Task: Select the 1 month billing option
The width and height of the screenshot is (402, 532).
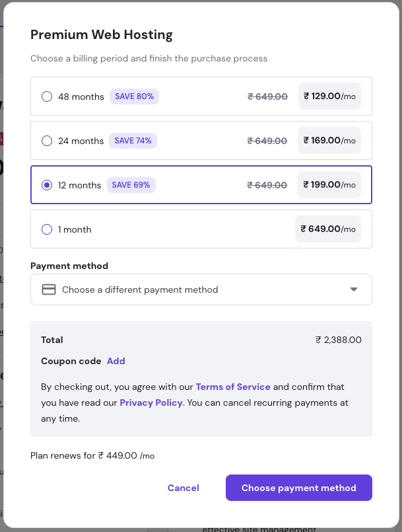Action: pos(46,229)
